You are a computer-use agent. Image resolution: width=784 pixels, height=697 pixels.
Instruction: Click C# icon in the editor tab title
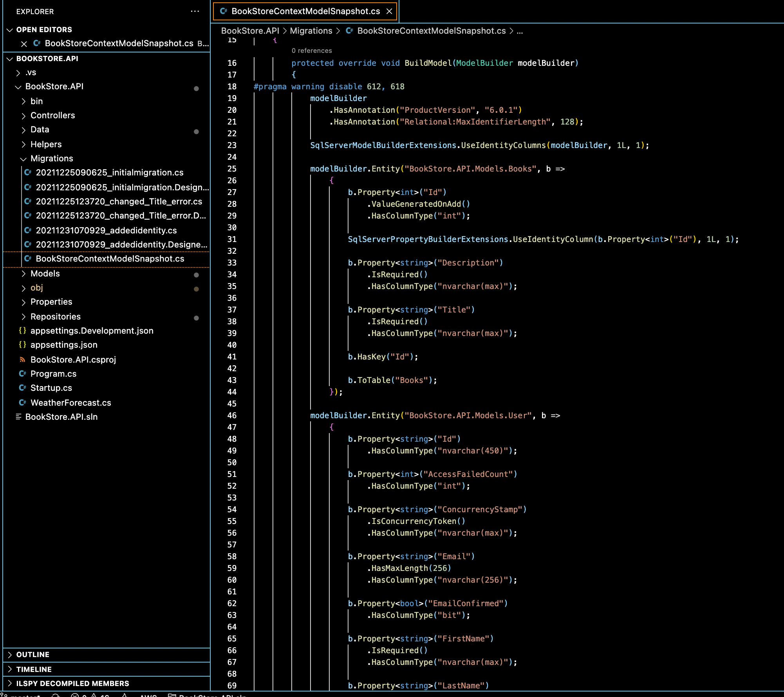click(224, 11)
